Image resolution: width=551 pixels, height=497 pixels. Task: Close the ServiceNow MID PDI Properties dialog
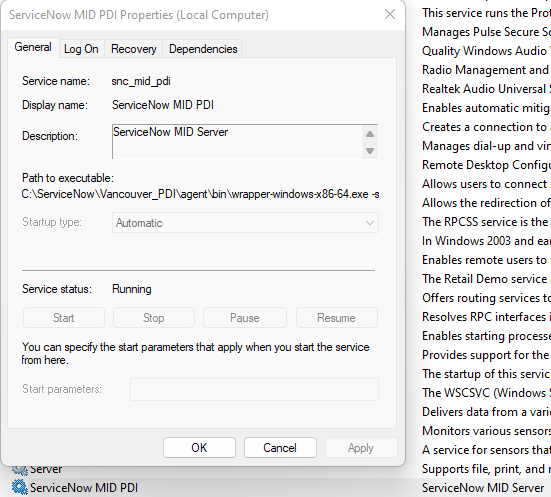tap(390, 14)
